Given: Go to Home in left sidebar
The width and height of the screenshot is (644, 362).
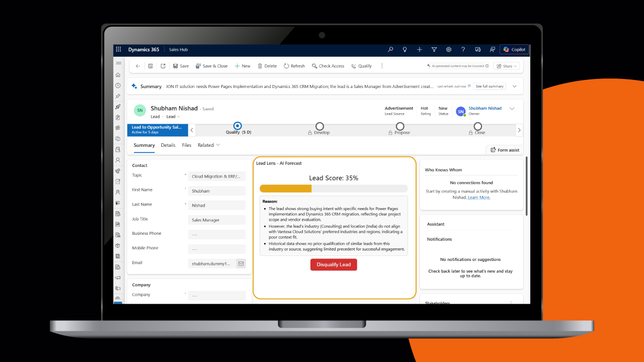Looking at the screenshot, I should (118, 75).
